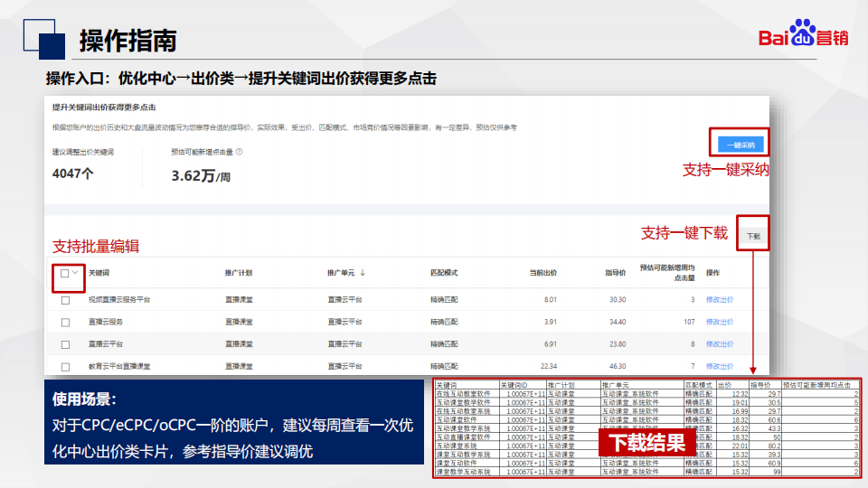Screen dimensions: 868x488
Task: Click 修改出价 in the 23.80 guide price row
Action: coord(720,343)
